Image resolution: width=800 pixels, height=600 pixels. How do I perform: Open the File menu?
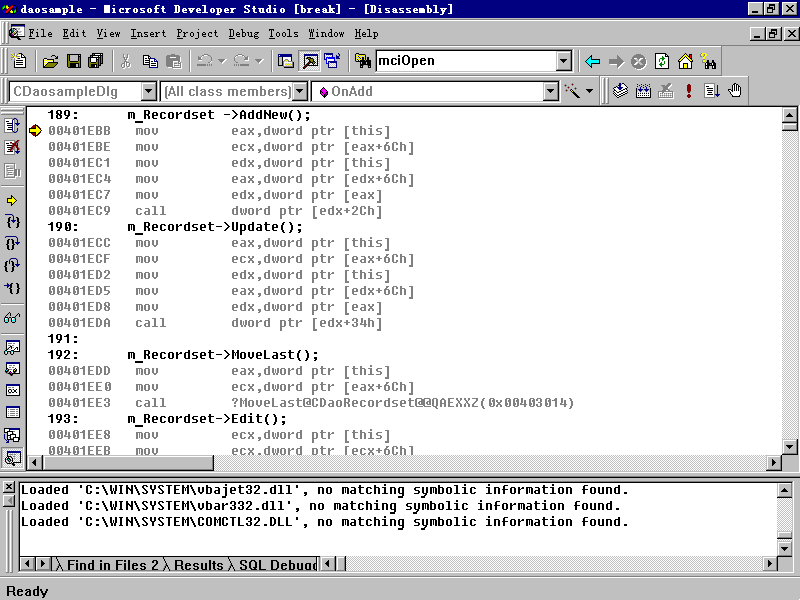pos(40,34)
